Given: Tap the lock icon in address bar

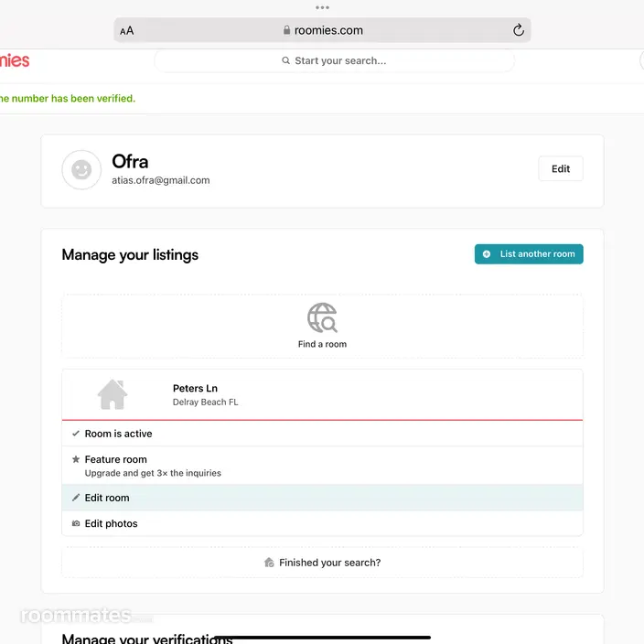Looking at the screenshot, I should pyautogui.click(x=286, y=30).
